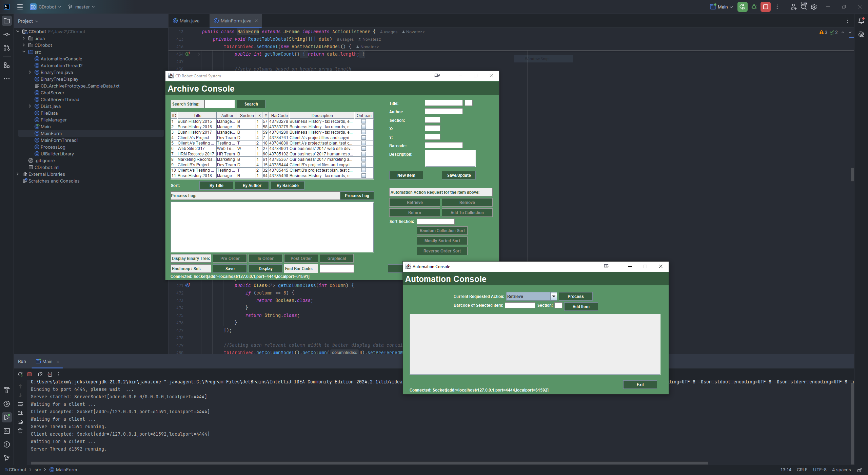The image size is (868, 475).
Task: Start the Debug bug icon
Action: tap(754, 7)
